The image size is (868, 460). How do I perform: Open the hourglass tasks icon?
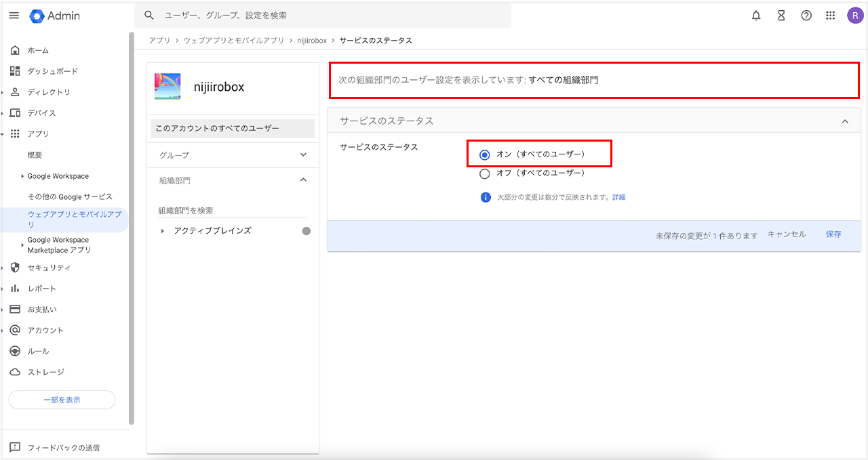coord(781,16)
